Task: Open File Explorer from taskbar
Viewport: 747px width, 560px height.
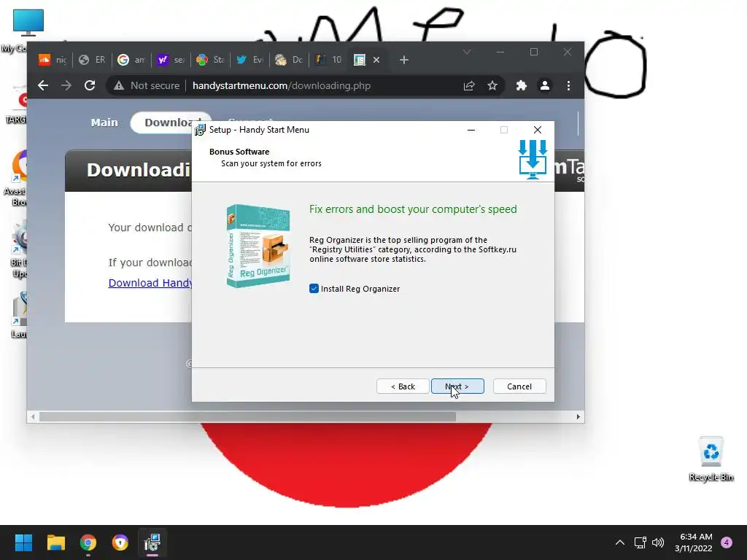Action: pyautogui.click(x=55, y=542)
